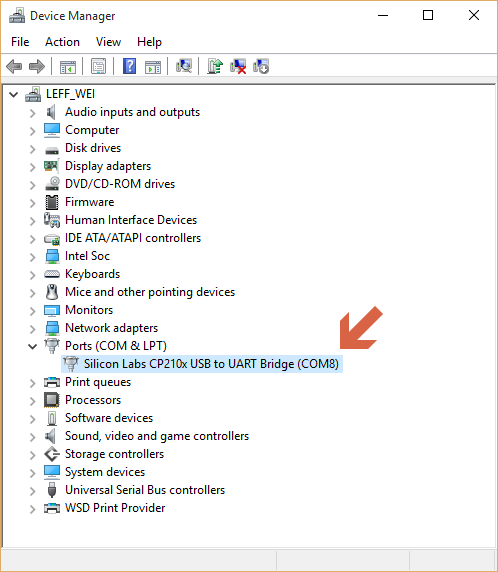Expand the Network adapters category
498x572 pixels.
pos(33,328)
